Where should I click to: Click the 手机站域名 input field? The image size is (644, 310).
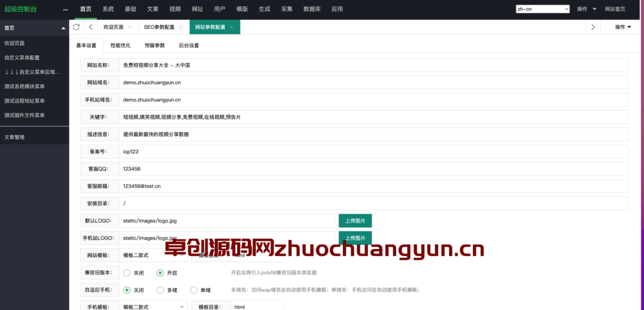374,100
